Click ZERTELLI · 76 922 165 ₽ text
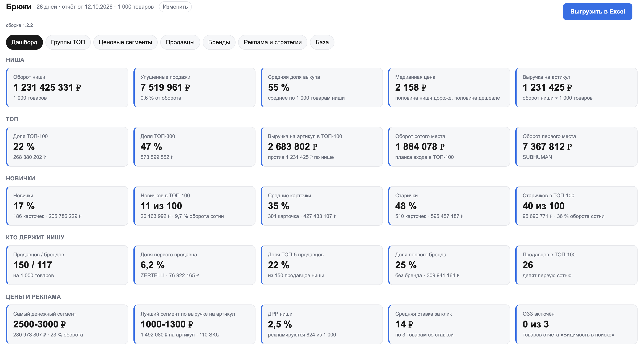This screenshot has height=353, width=644. pyautogui.click(x=169, y=275)
